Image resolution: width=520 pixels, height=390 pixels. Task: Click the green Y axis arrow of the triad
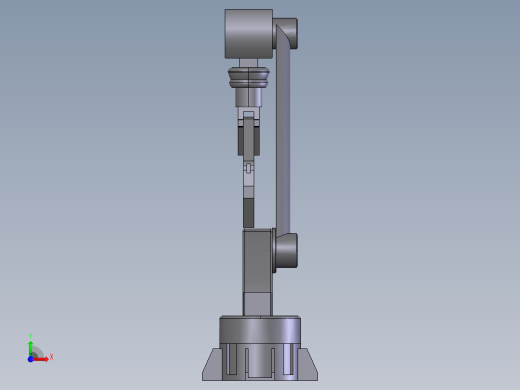31,348
